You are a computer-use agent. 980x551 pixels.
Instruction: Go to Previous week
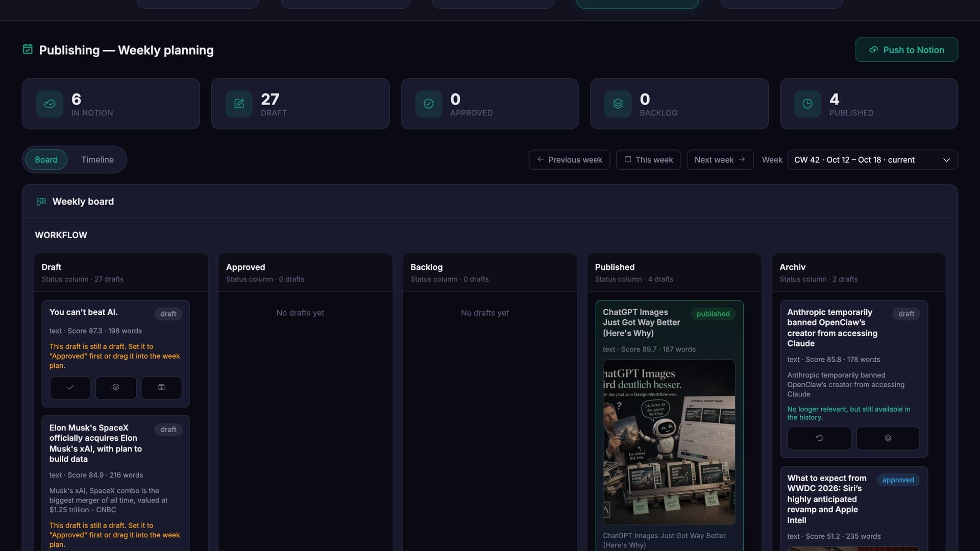pyautogui.click(x=569, y=160)
